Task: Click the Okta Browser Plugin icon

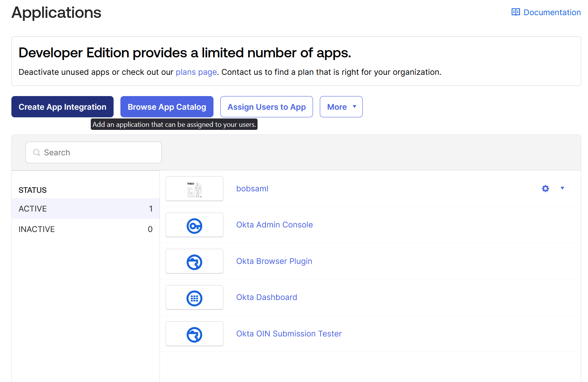Action: 194,262
